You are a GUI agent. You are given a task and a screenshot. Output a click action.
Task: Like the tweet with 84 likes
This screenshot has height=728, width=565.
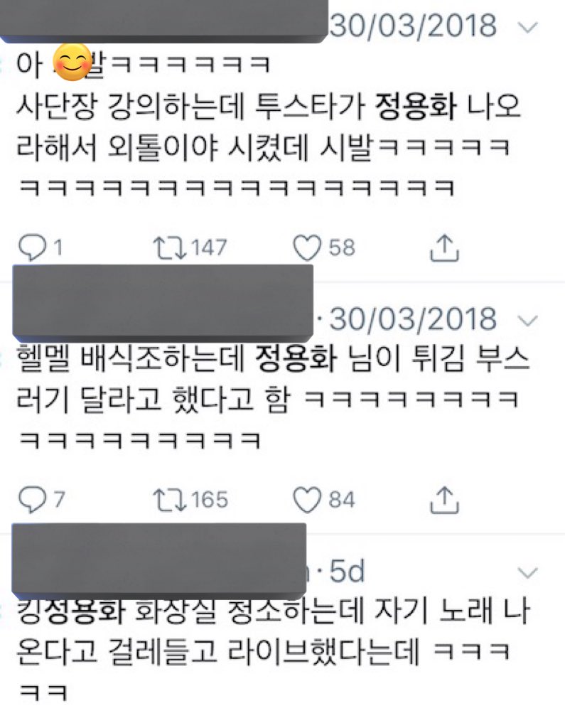(324, 500)
